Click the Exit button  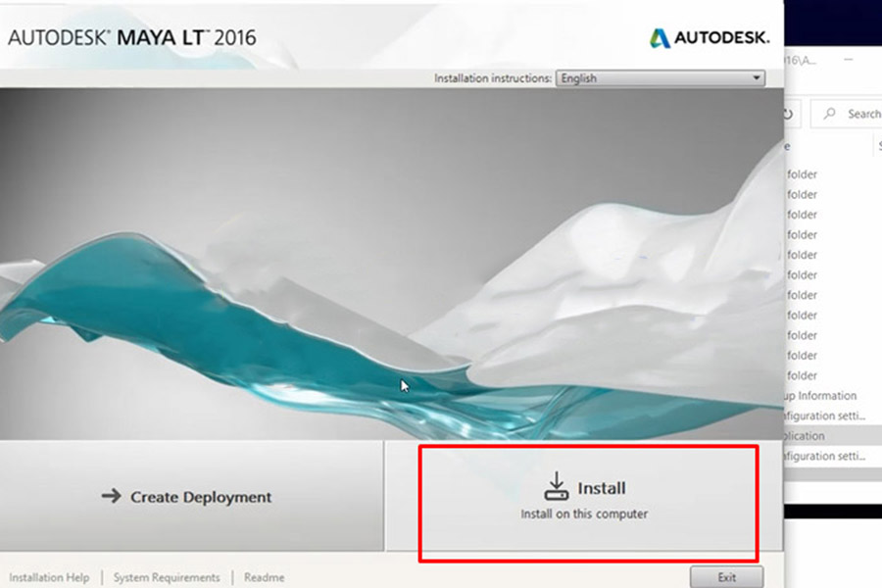[726, 577]
